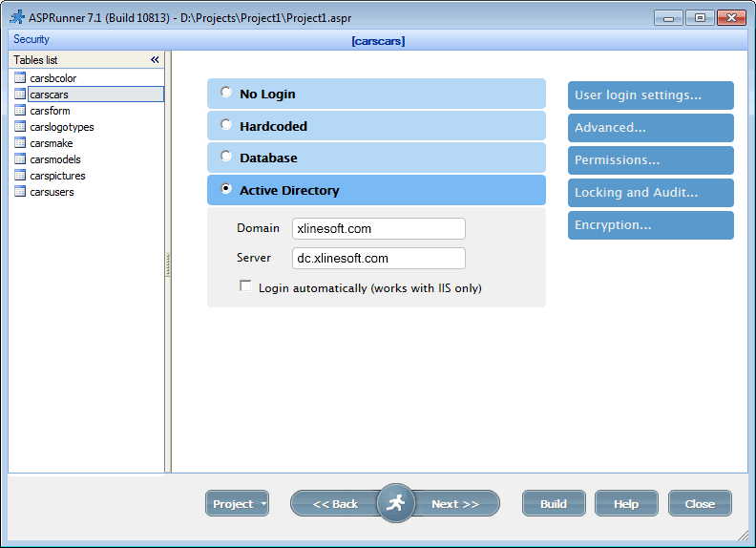Screen dimensions: 756x548
Task: Click the table icon next to carsform
Action: (20, 111)
